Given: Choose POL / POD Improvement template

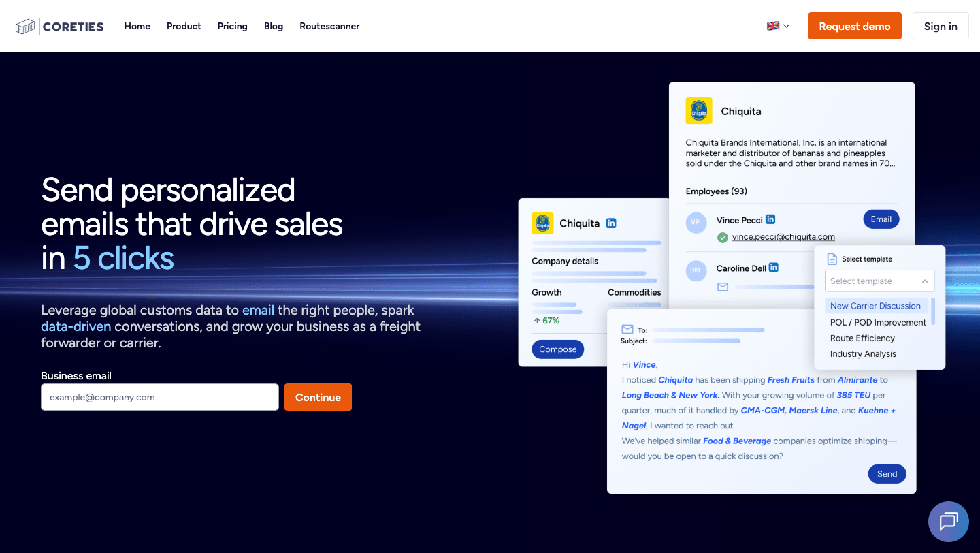Looking at the screenshot, I should [878, 322].
